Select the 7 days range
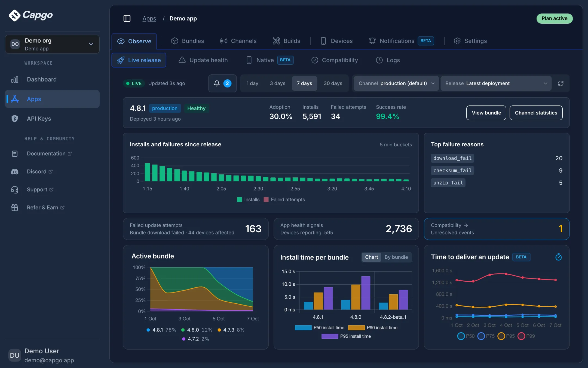 click(x=304, y=83)
